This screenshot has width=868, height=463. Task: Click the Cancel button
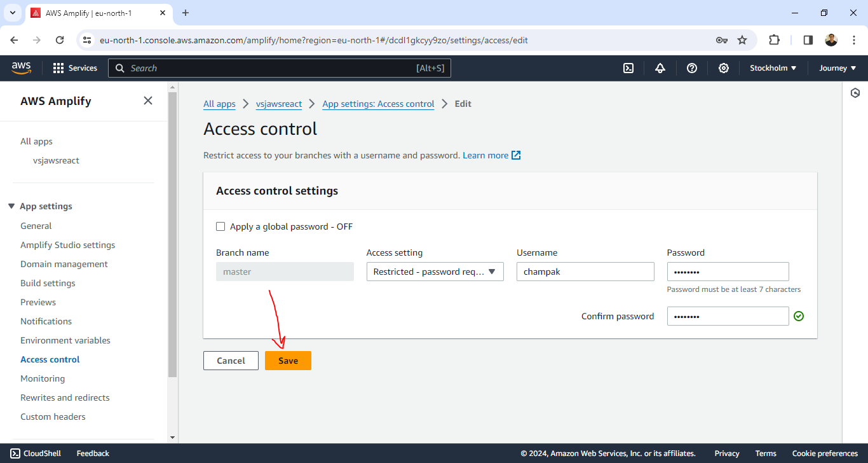231,361
